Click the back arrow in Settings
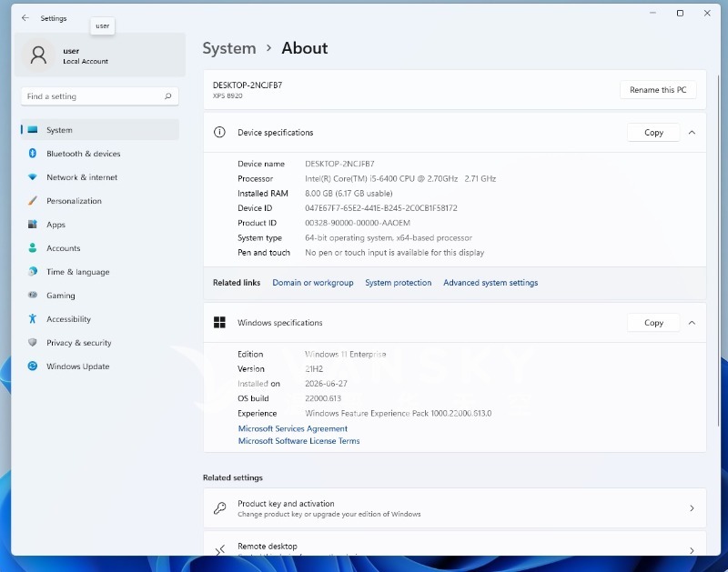Screen dimensions: 728x572 pos(25,18)
